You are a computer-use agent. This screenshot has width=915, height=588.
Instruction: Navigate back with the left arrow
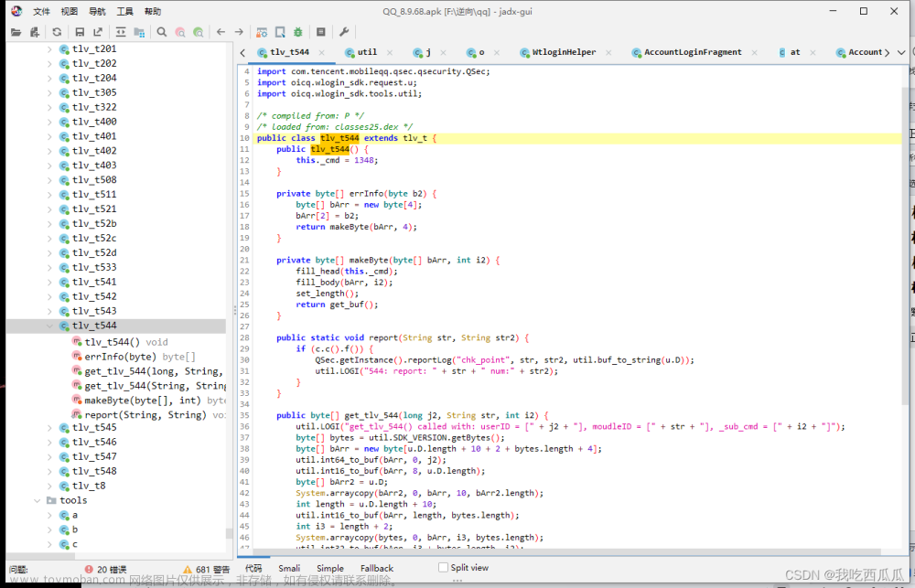tap(221, 32)
